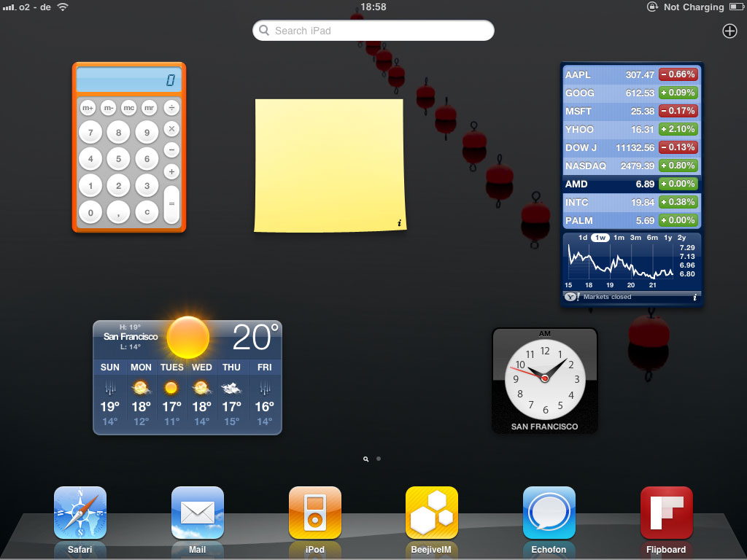Click calculator m+ key
The width and height of the screenshot is (747, 560).
[x=88, y=108]
